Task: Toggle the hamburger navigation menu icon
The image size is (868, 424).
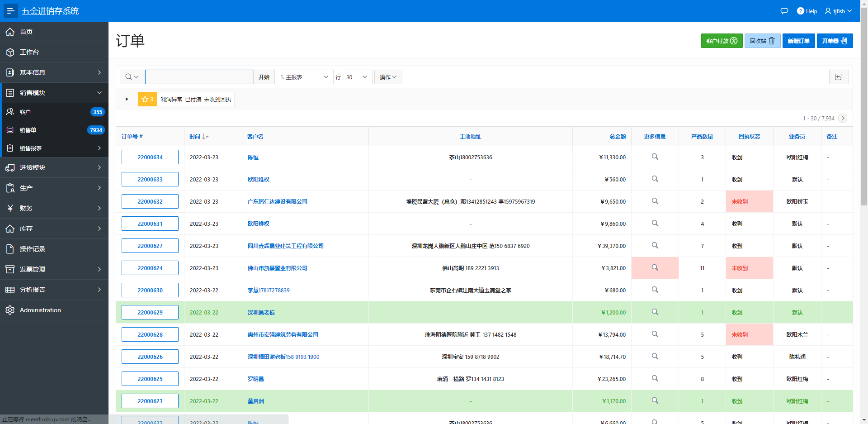Action: (x=10, y=11)
